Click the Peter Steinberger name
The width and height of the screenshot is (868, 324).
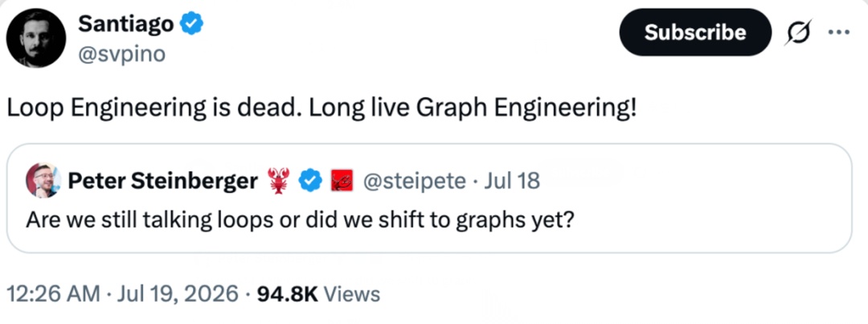[x=162, y=181]
